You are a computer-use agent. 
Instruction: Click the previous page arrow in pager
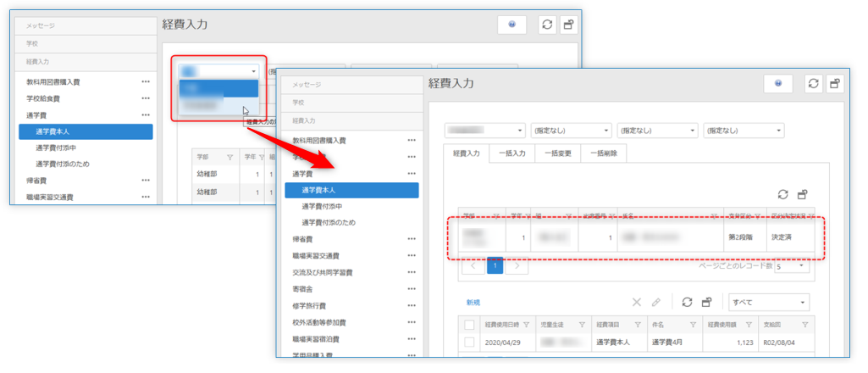(x=473, y=265)
